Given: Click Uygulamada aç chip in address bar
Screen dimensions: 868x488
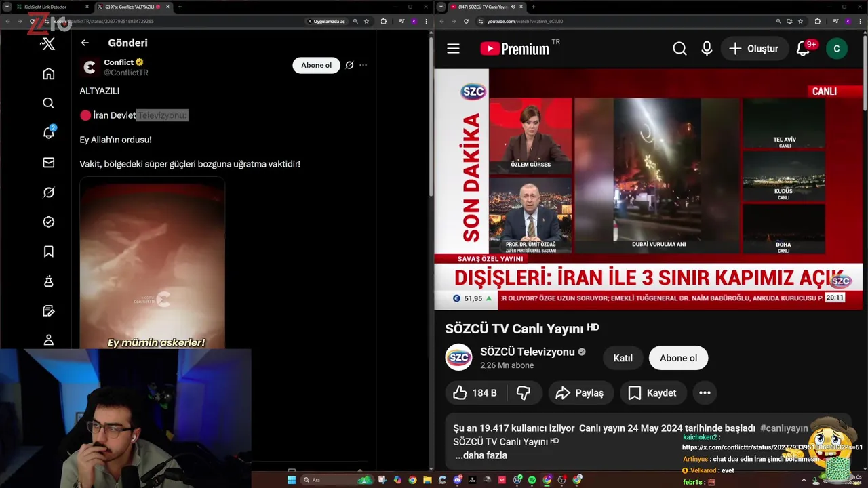Looking at the screenshot, I should [x=326, y=21].
